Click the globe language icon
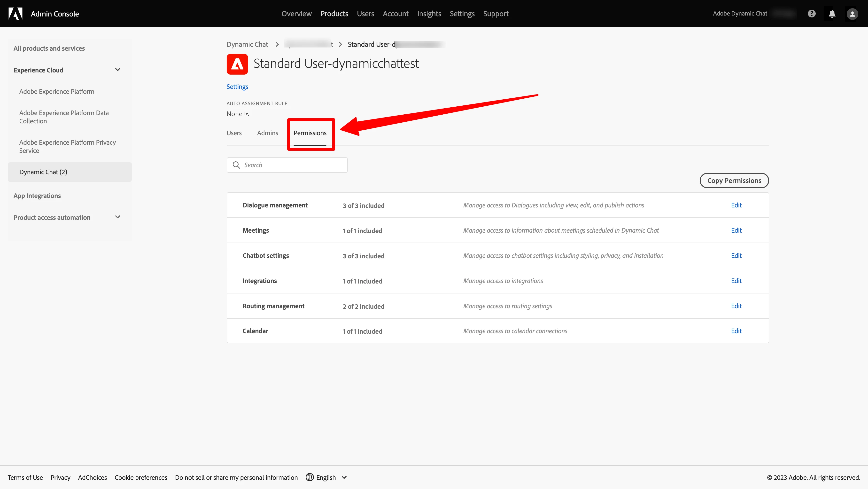868x489 pixels. [x=309, y=477]
